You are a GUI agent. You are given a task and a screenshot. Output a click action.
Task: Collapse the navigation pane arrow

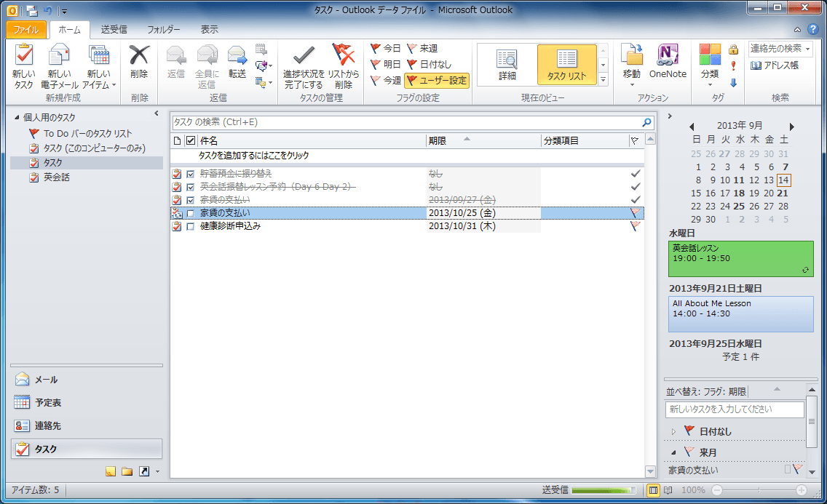click(x=157, y=113)
